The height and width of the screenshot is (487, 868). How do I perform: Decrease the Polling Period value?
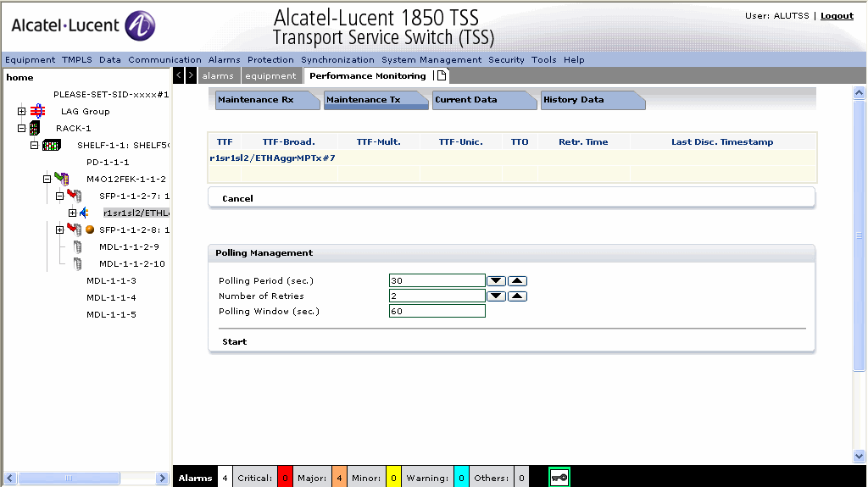pos(496,280)
